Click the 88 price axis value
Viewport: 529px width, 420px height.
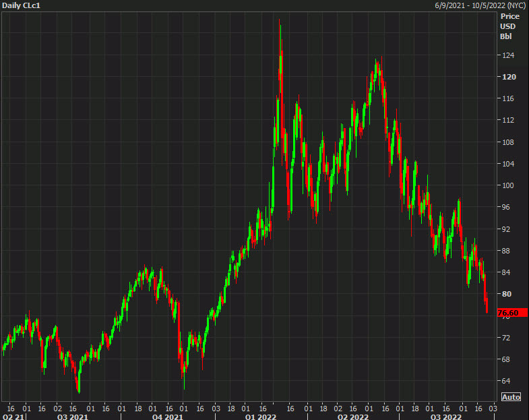pyautogui.click(x=506, y=251)
